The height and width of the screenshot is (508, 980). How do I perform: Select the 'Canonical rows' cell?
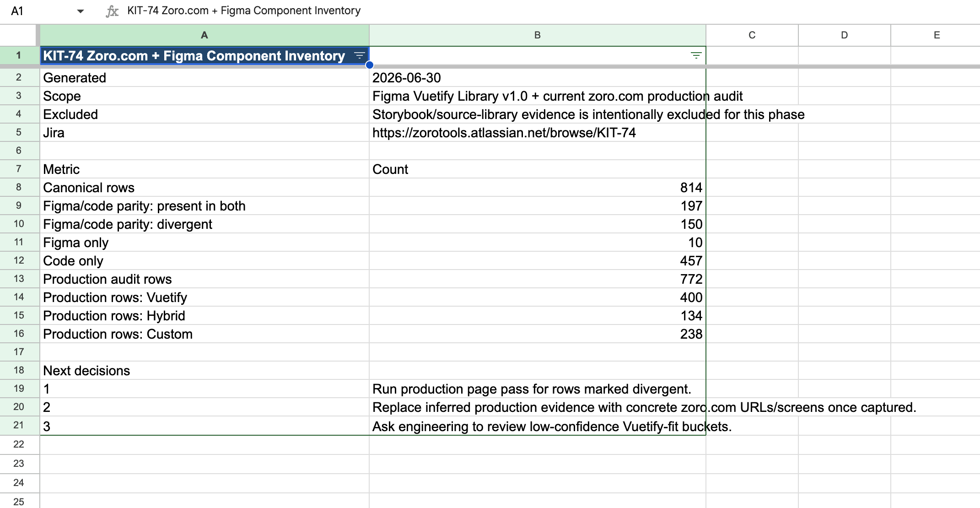[205, 187]
